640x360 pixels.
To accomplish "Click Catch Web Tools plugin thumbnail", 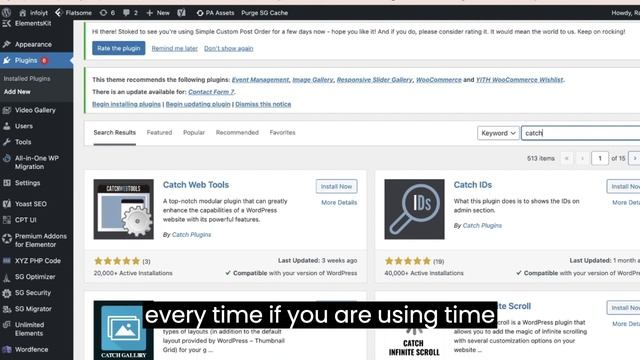I will [124, 209].
